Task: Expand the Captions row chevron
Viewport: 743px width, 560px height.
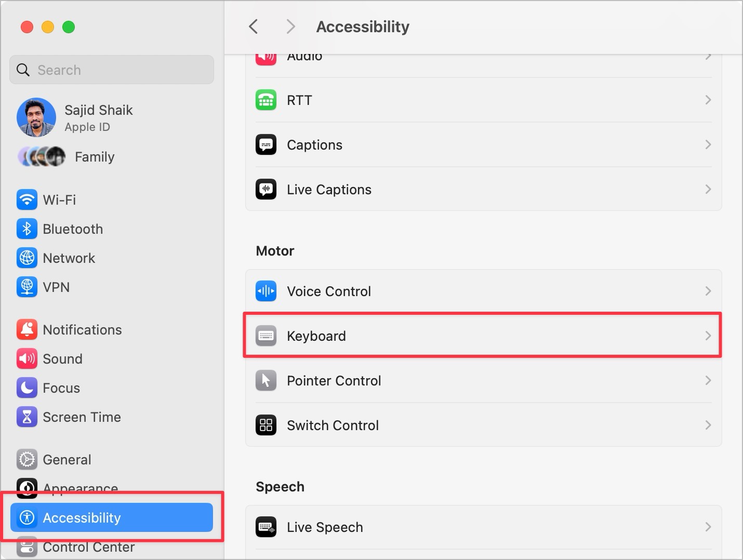Action: point(708,145)
